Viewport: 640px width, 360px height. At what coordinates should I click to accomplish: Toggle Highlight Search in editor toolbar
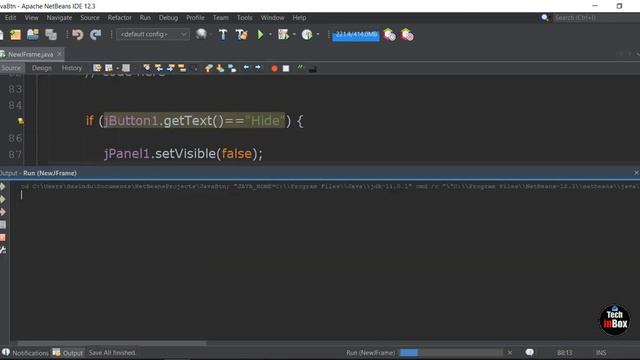point(182,68)
